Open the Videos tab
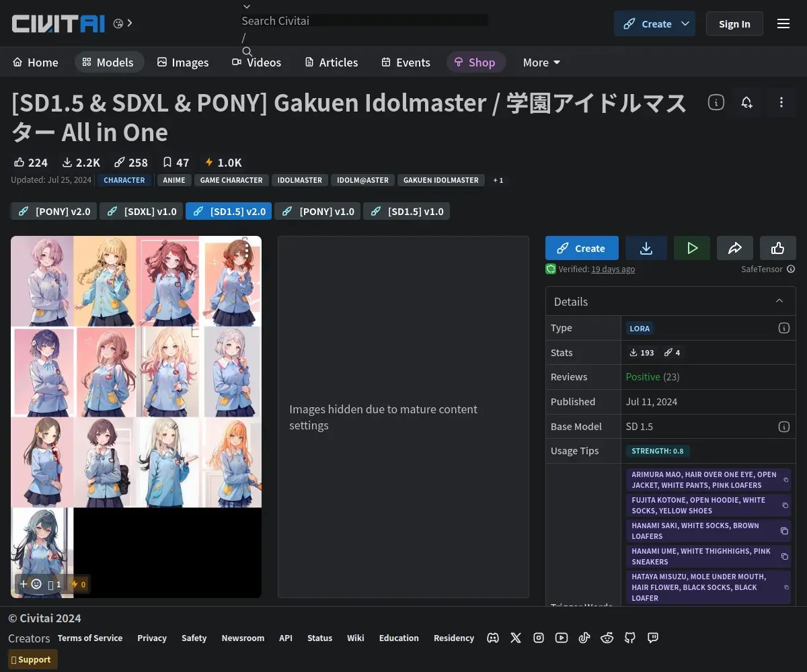Screen dimensions: 807x672 click(x=257, y=62)
